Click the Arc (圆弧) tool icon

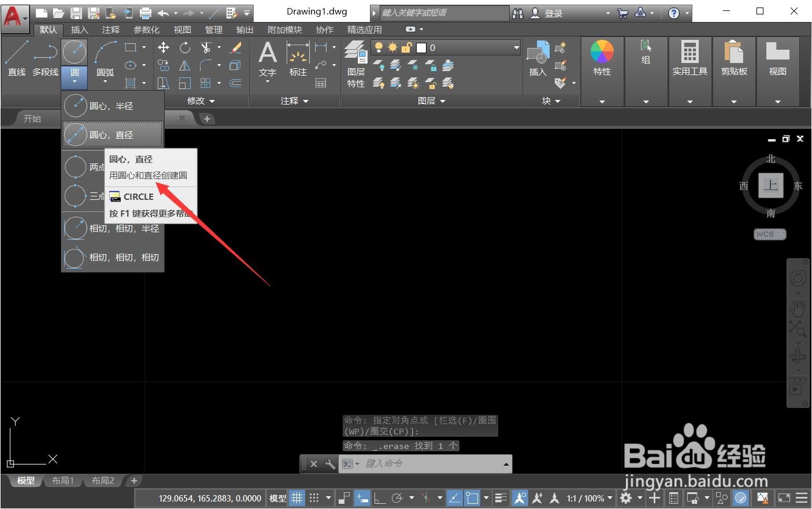[105, 53]
